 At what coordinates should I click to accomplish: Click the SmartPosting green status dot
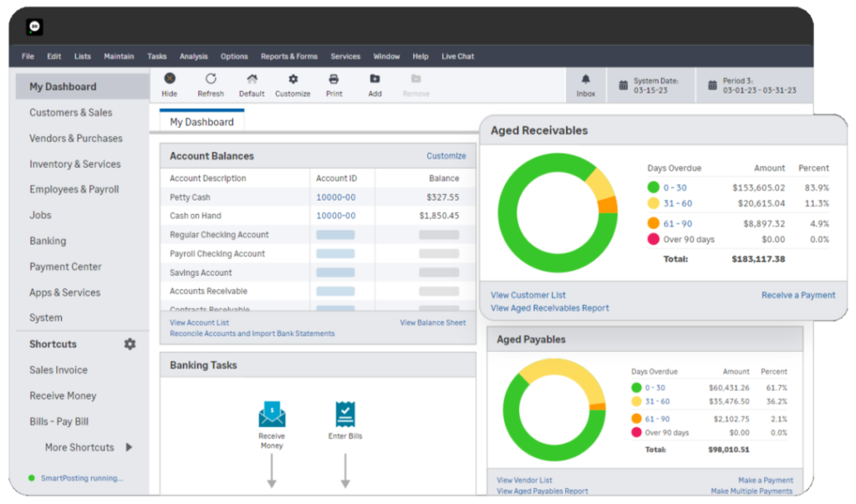pos(32,478)
